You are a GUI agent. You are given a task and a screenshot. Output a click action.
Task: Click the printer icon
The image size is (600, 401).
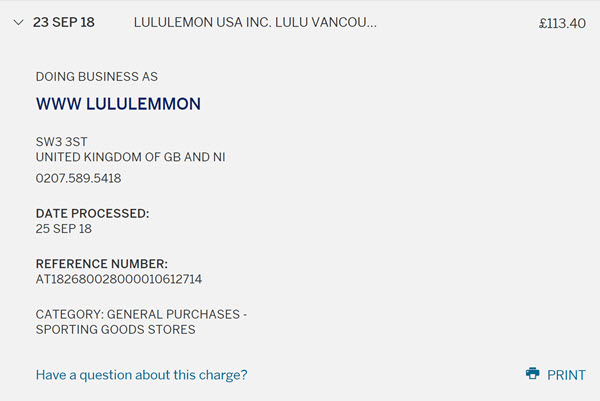click(x=532, y=373)
